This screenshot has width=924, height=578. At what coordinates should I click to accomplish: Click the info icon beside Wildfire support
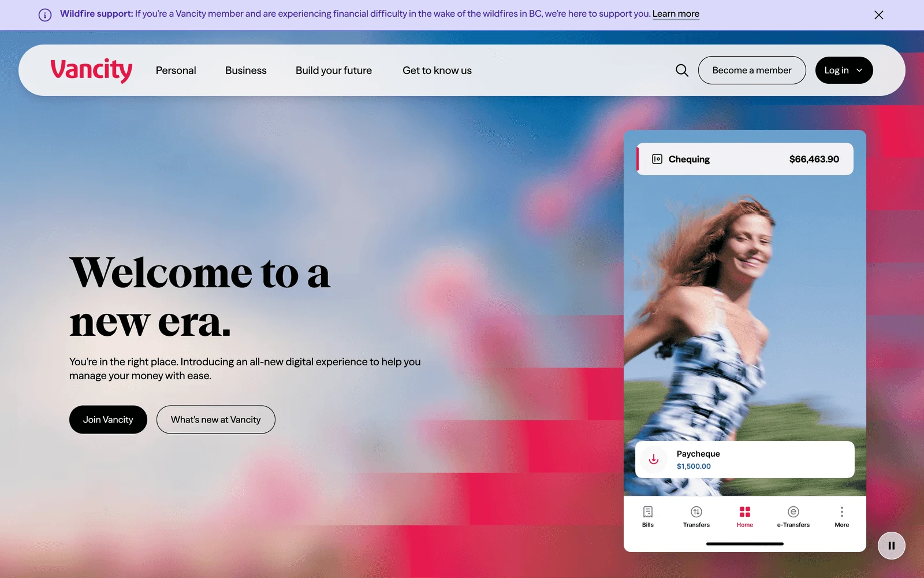[45, 15]
